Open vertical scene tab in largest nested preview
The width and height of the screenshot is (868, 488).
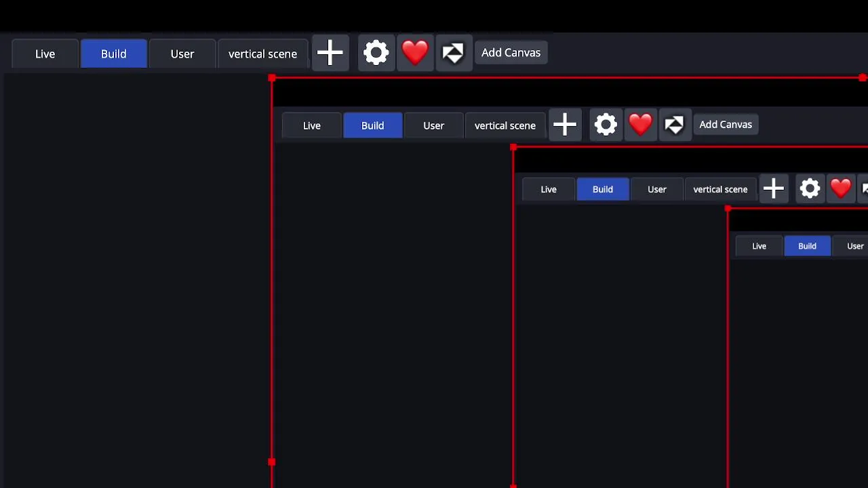point(505,125)
